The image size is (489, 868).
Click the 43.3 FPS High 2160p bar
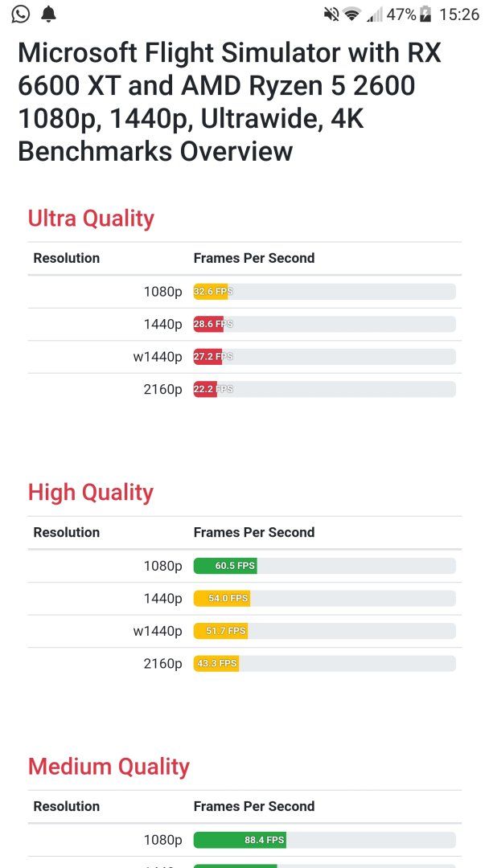[216, 663]
